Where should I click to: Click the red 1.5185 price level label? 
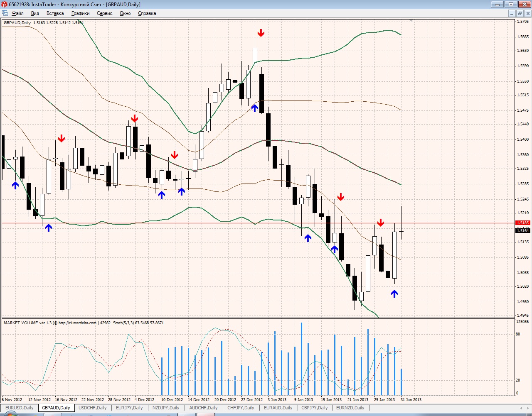click(x=522, y=223)
